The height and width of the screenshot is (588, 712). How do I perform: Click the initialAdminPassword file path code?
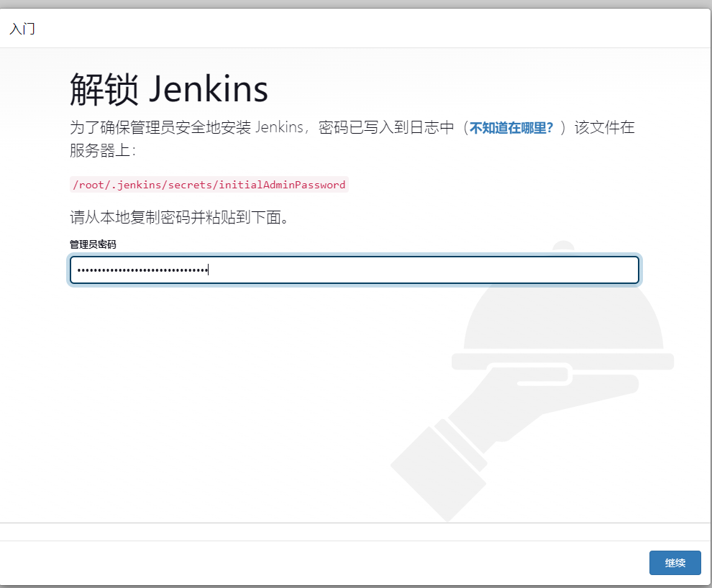coord(209,185)
